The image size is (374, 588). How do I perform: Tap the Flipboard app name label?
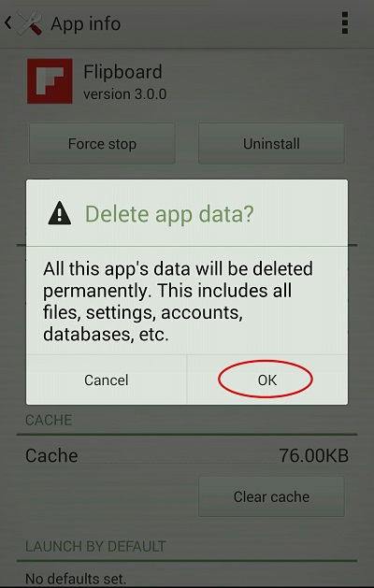(x=122, y=72)
